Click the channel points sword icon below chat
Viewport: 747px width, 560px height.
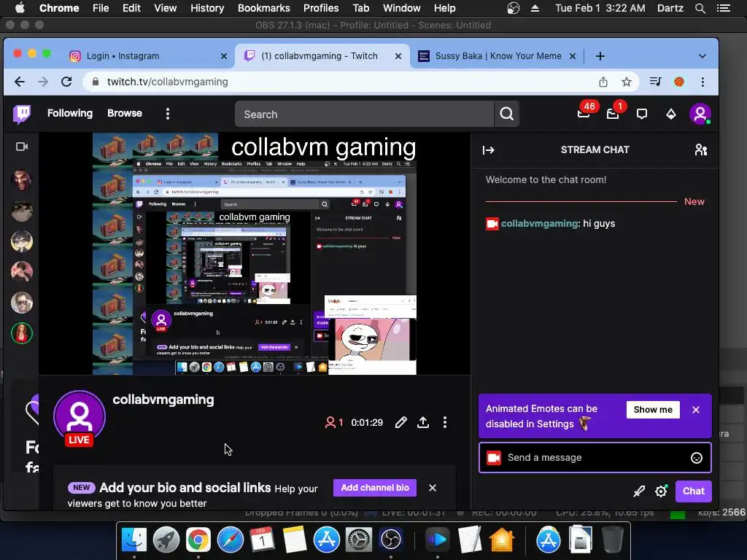click(638, 491)
